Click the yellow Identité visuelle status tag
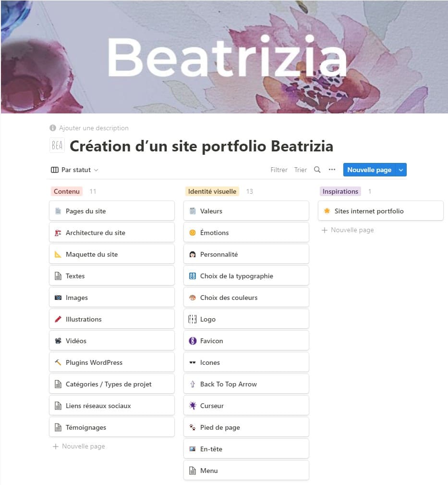 tap(211, 191)
